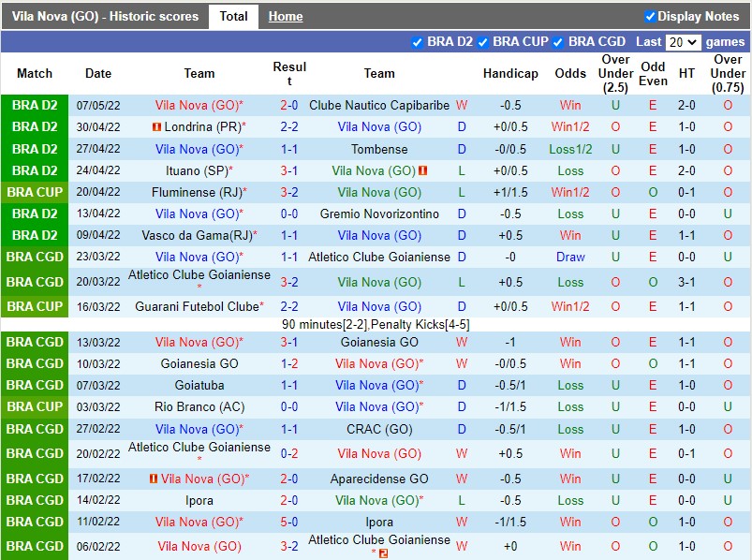Click the red card icon beside Londrina (PR)
This screenshot has height=560, width=752.
click(156, 127)
